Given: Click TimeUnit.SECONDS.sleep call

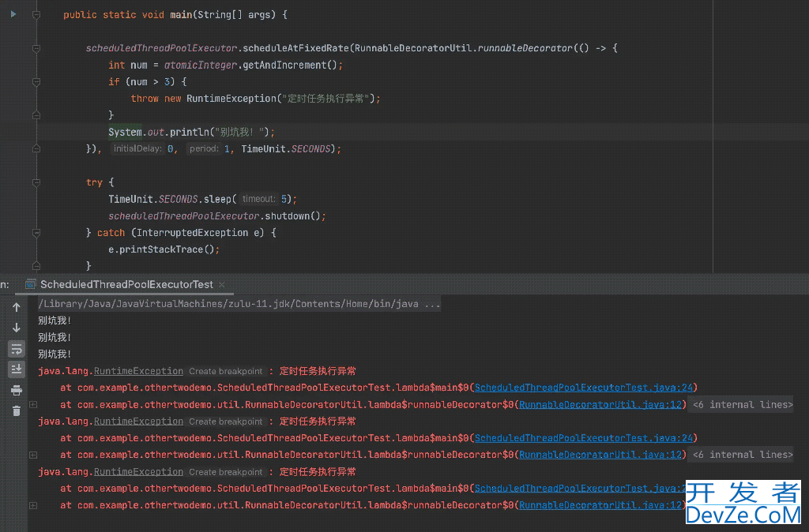Looking at the screenshot, I should (202, 199).
